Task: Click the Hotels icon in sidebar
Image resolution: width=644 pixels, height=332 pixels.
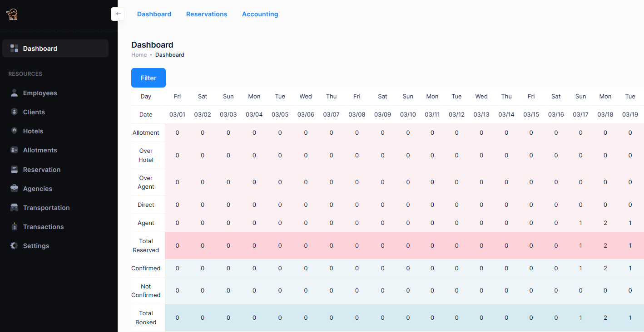Action: click(14, 131)
